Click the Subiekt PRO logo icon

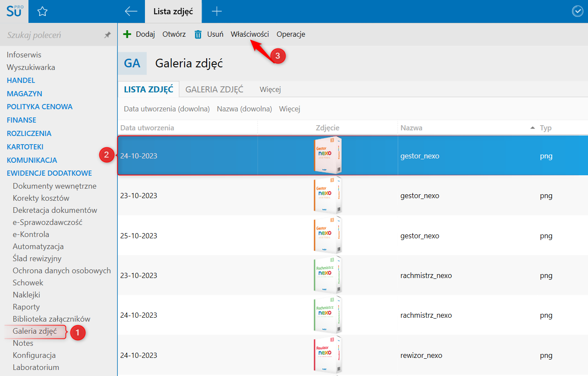coord(14,12)
